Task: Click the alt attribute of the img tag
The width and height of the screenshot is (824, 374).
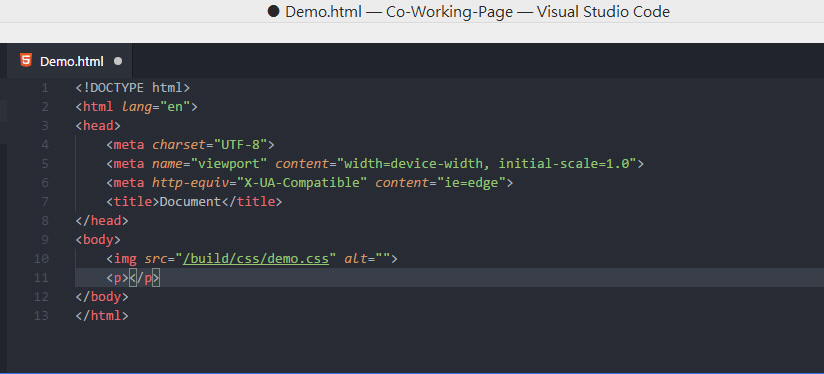Action: click(x=356, y=259)
